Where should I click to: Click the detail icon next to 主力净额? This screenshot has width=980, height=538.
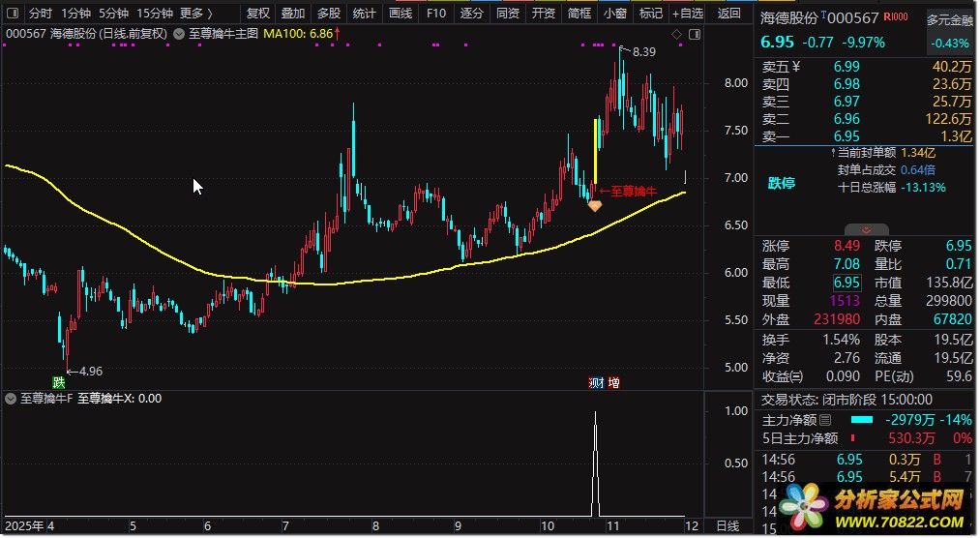825,421
